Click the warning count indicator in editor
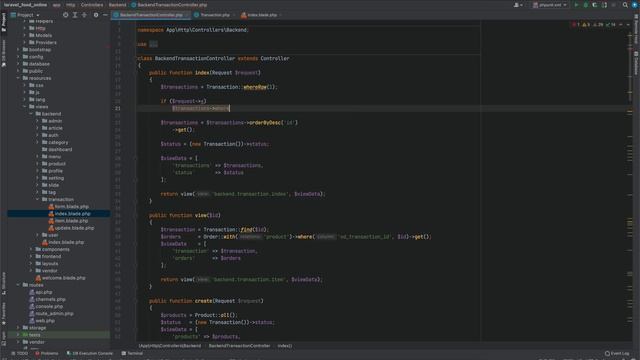The height and width of the screenshot is (360, 640). (x=587, y=24)
